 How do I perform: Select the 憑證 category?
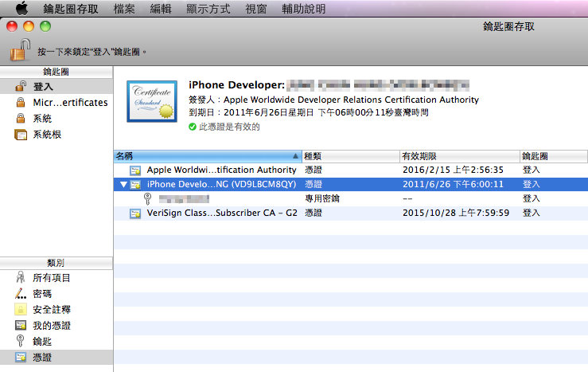[x=43, y=358]
